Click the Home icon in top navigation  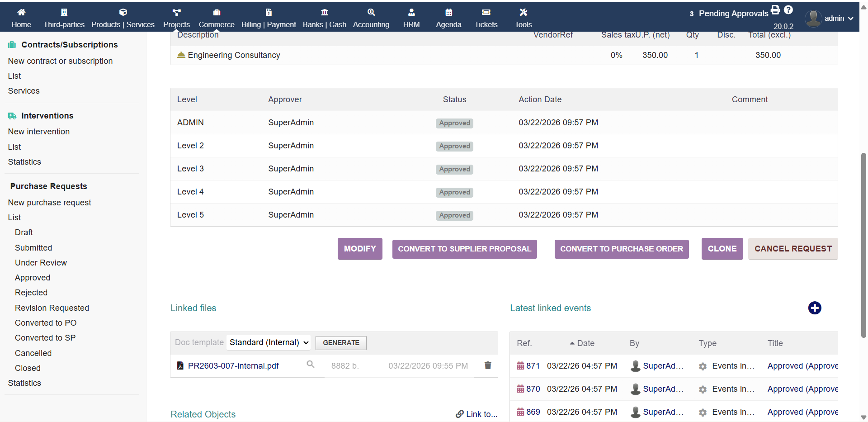[21, 12]
